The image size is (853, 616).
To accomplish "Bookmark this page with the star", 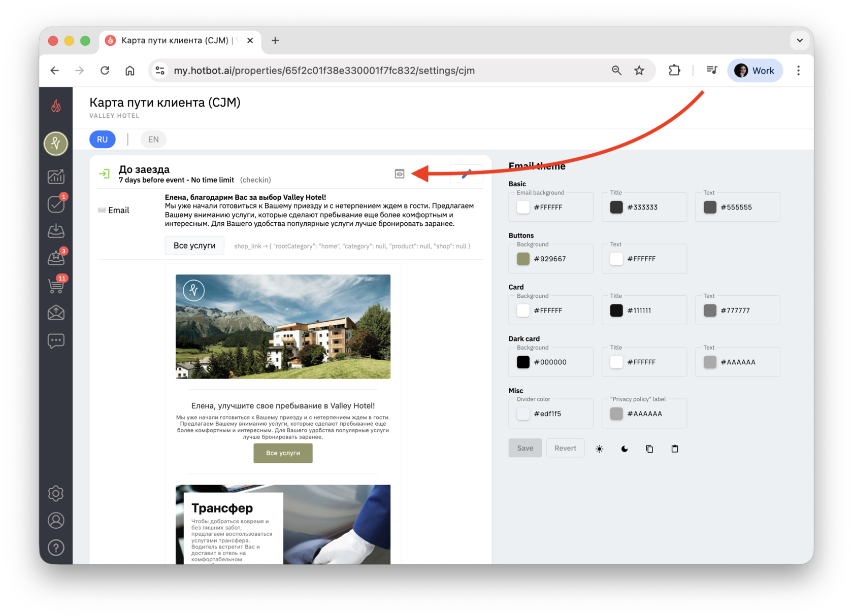I will (639, 71).
